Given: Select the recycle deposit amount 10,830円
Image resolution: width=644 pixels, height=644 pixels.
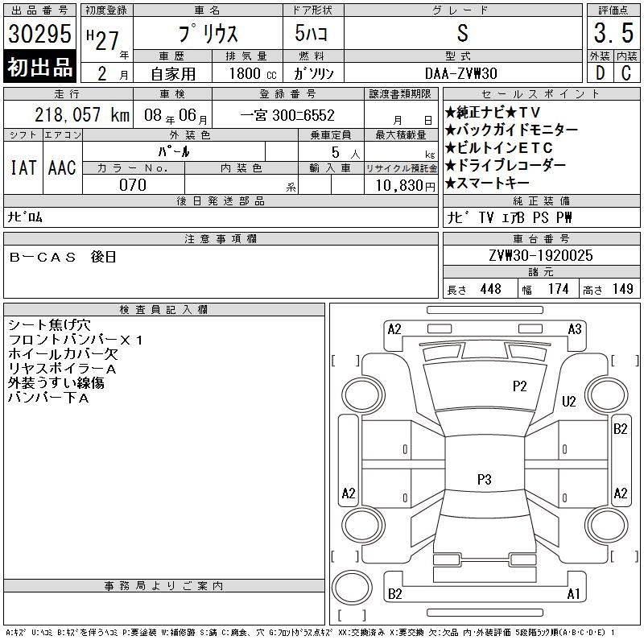Looking at the screenshot, I should click(400, 185).
